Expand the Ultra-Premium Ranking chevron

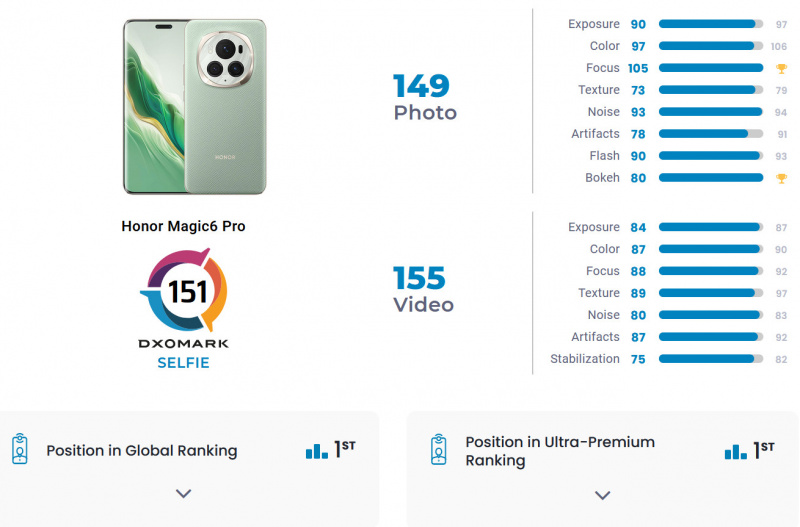[x=602, y=494]
